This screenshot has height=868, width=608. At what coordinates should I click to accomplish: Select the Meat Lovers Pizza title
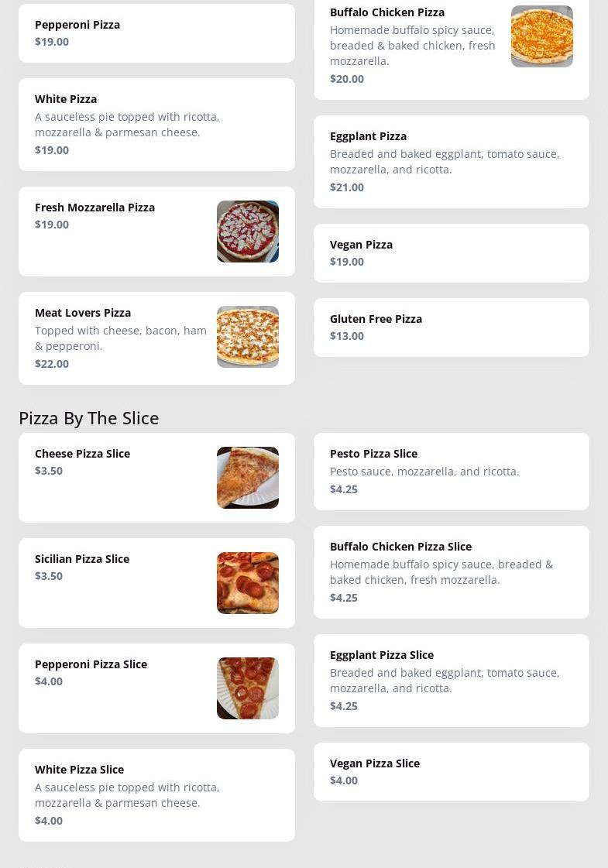coord(83,313)
